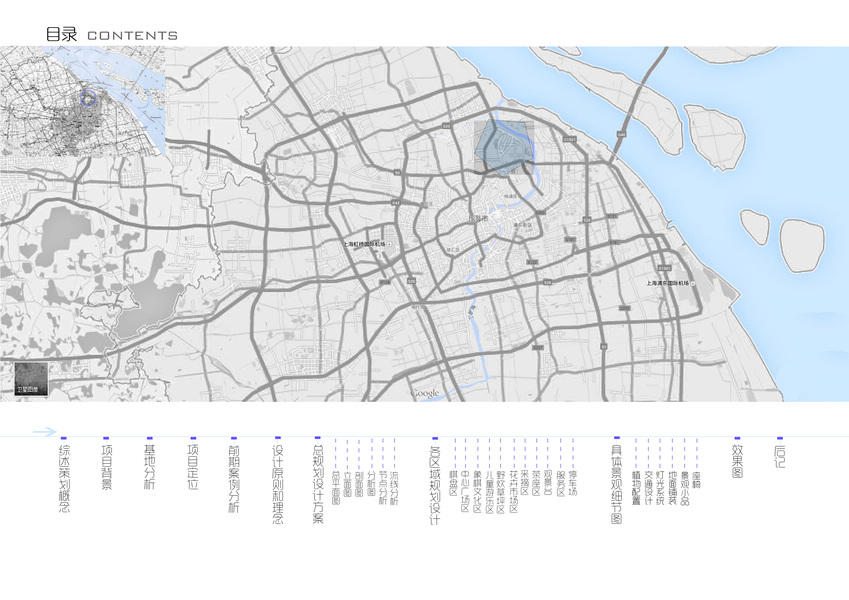Click 上海浦东国际机场 label on map

tap(668, 283)
